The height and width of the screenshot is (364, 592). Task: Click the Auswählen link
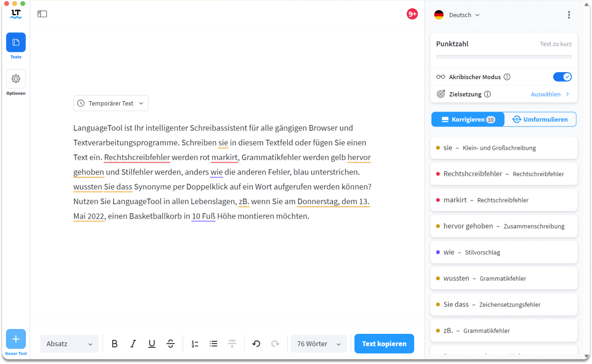[546, 94]
